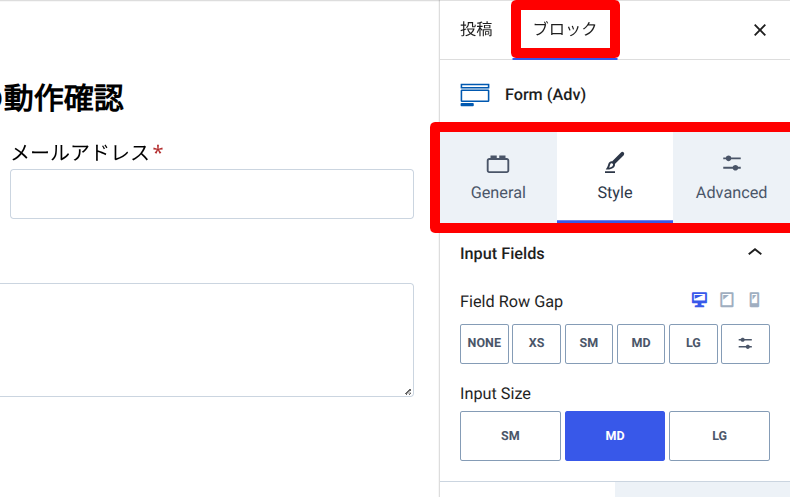Screen dimensions: 790x497
Task: Choose LG Input Size
Action: click(719, 436)
